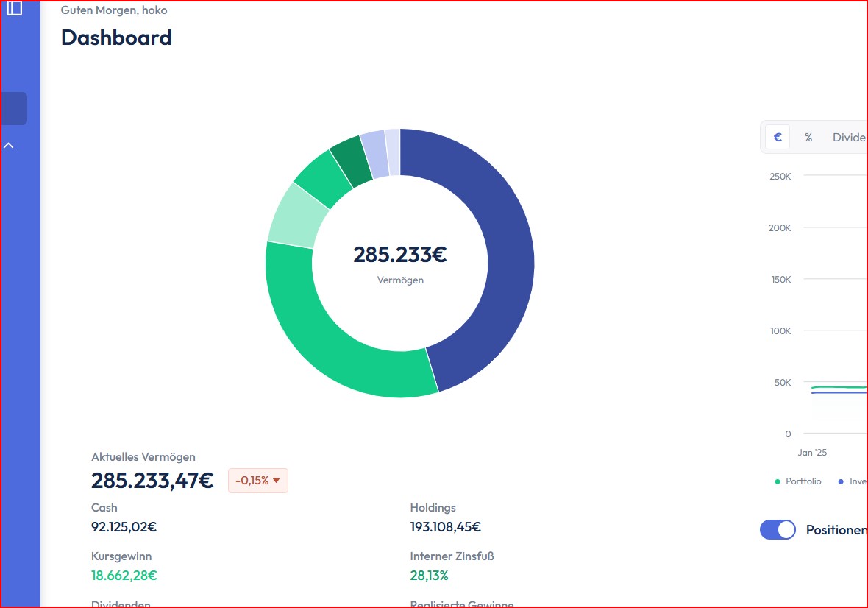Click the Holdings amount 193.108,45€
This screenshot has height=608, width=868.
click(445, 527)
